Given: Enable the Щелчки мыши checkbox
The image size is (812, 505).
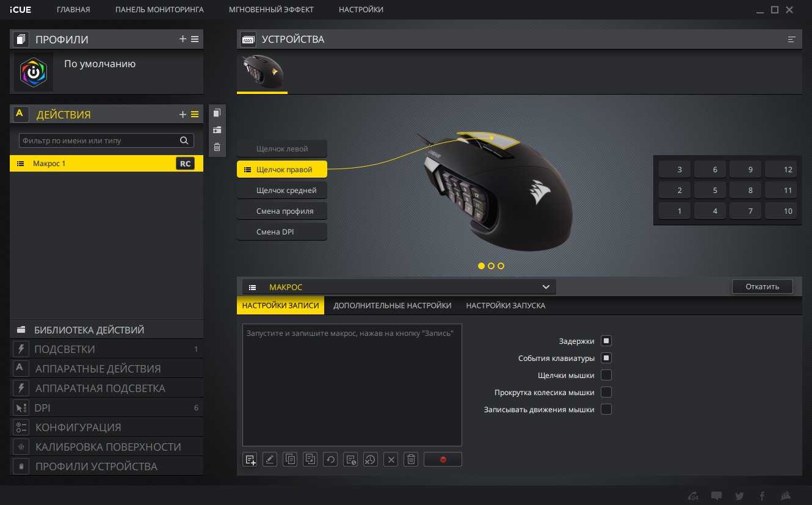Looking at the screenshot, I should (606, 375).
